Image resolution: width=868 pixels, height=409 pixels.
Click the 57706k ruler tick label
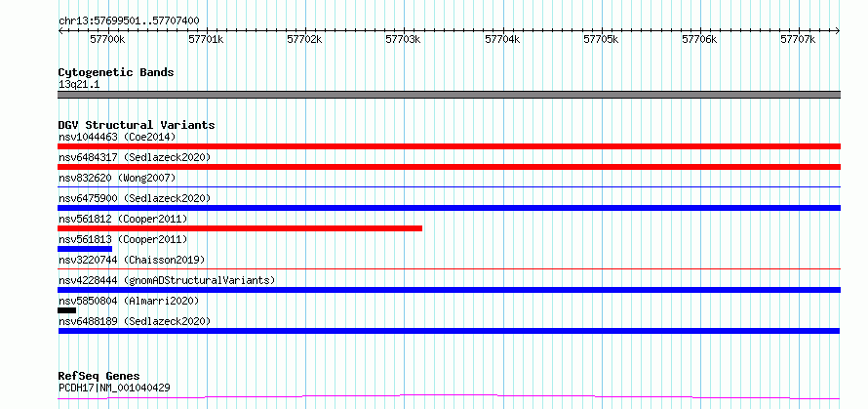[699, 40]
